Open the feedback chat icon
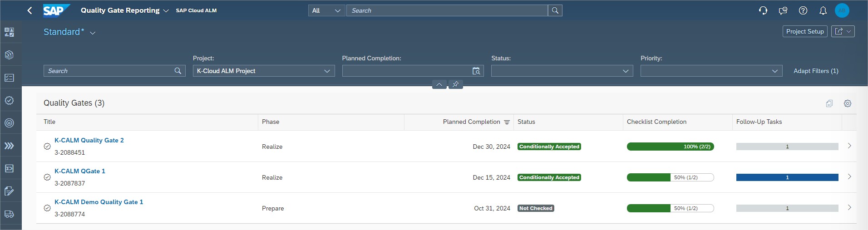 pos(783,10)
